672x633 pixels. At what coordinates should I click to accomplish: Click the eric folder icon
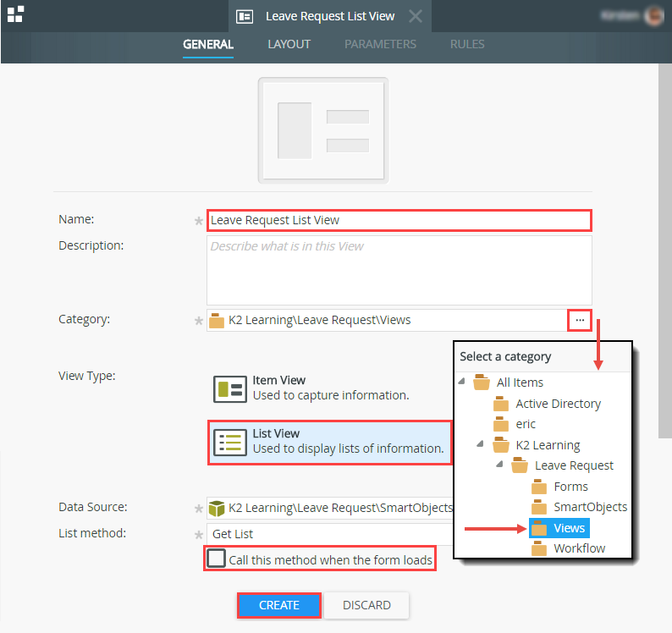click(x=500, y=424)
